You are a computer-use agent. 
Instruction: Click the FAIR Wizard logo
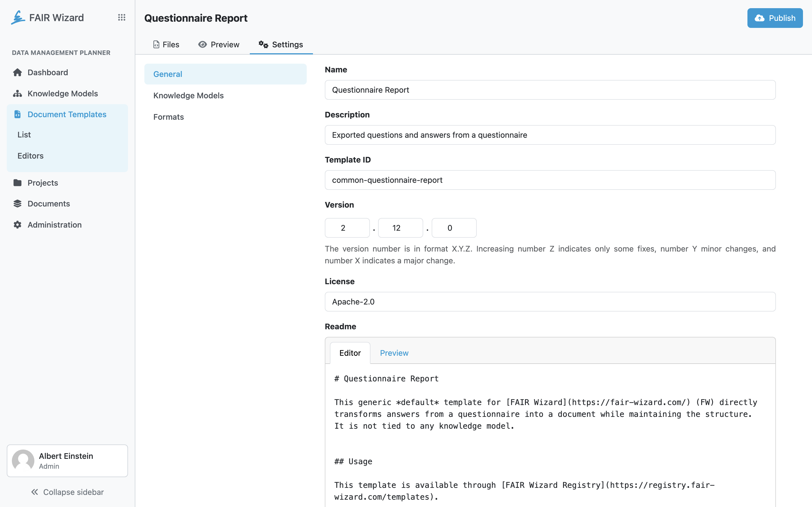tap(18, 17)
